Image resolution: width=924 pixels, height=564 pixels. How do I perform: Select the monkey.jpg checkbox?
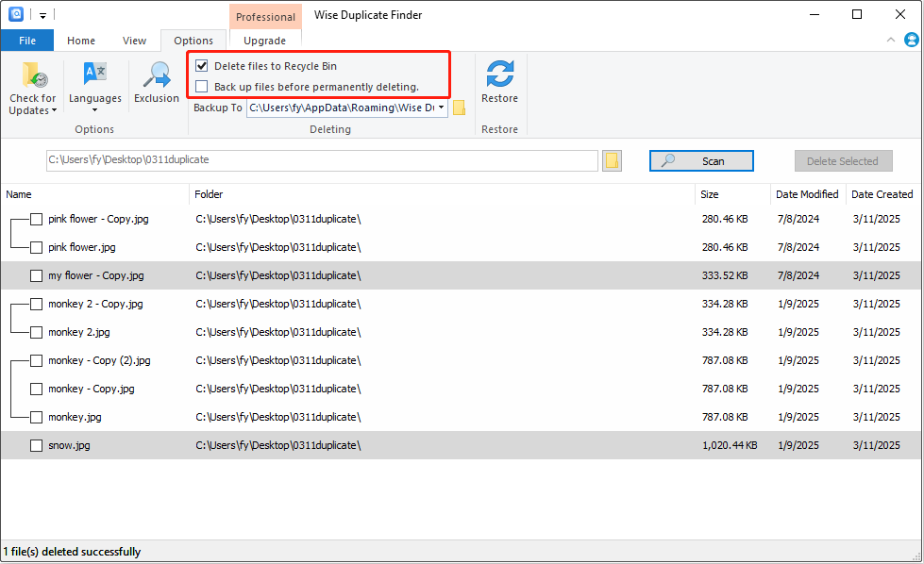click(37, 417)
